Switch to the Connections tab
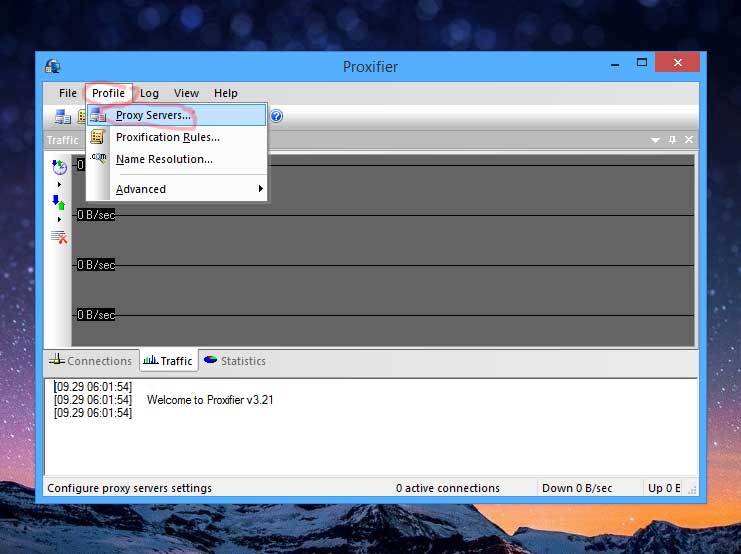 click(91, 361)
